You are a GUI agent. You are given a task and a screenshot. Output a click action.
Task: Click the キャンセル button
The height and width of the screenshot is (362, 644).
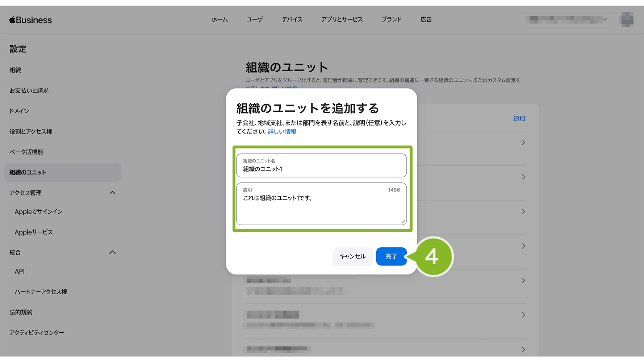[x=352, y=256]
